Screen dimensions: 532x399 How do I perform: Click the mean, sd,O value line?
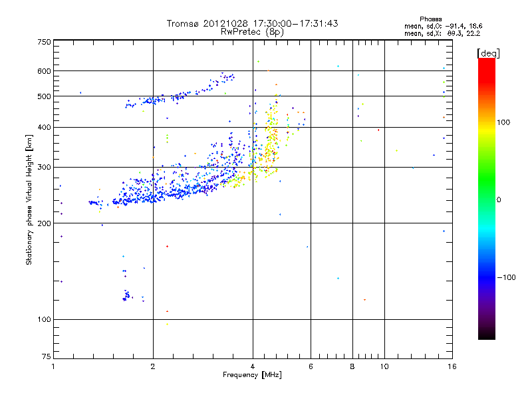[x=443, y=26]
